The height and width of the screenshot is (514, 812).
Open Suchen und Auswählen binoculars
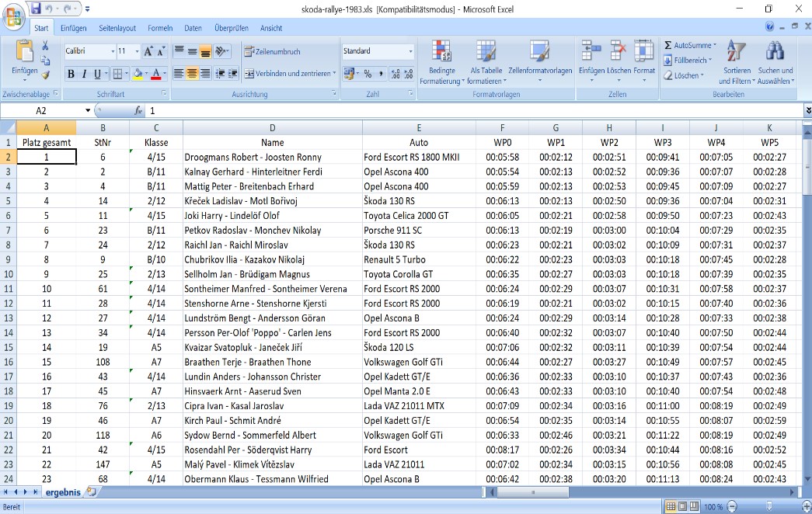point(775,62)
